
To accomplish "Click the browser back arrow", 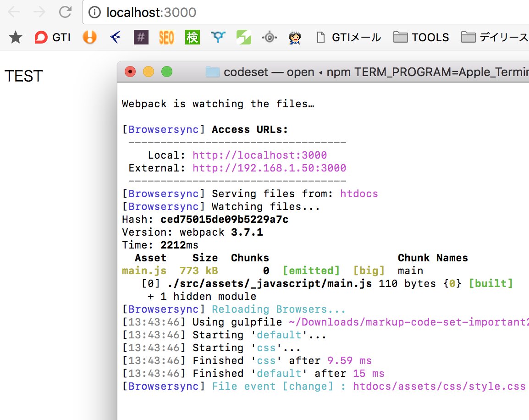I will coord(14,12).
